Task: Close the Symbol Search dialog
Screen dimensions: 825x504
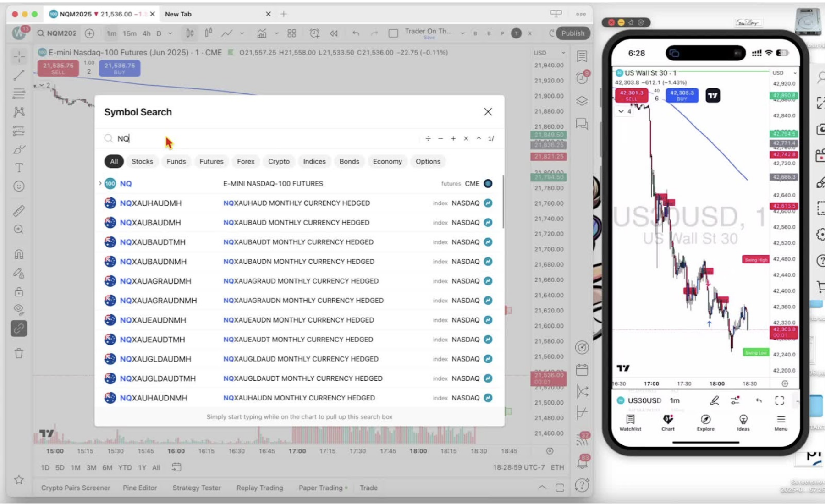Action: click(488, 112)
